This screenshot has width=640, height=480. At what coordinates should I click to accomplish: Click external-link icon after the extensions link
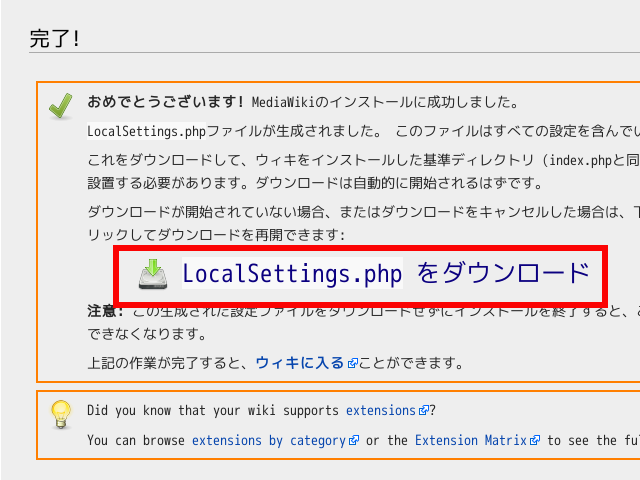click(424, 411)
